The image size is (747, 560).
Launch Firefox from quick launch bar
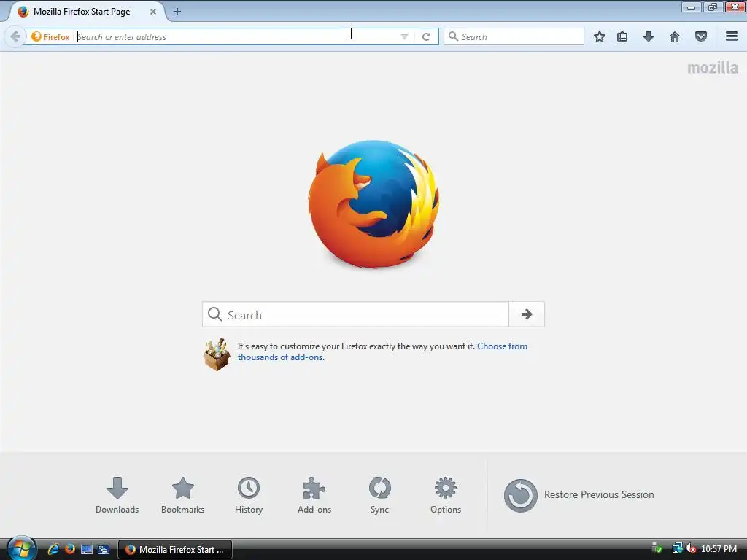[x=70, y=549]
